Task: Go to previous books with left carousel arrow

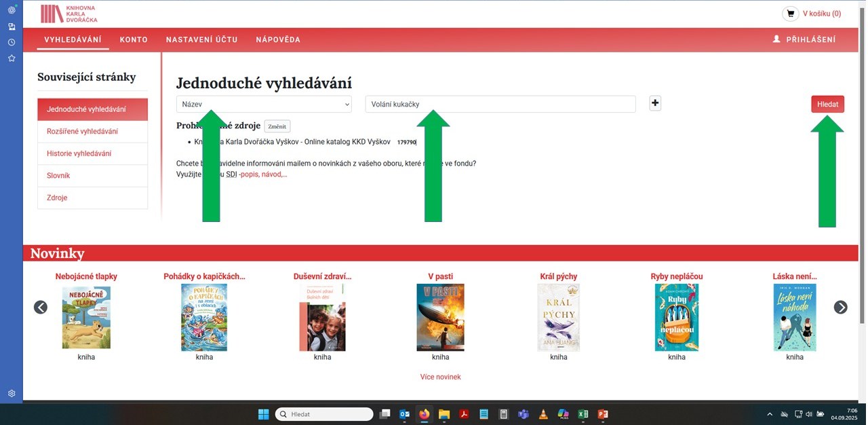Action: pos(41,307)
